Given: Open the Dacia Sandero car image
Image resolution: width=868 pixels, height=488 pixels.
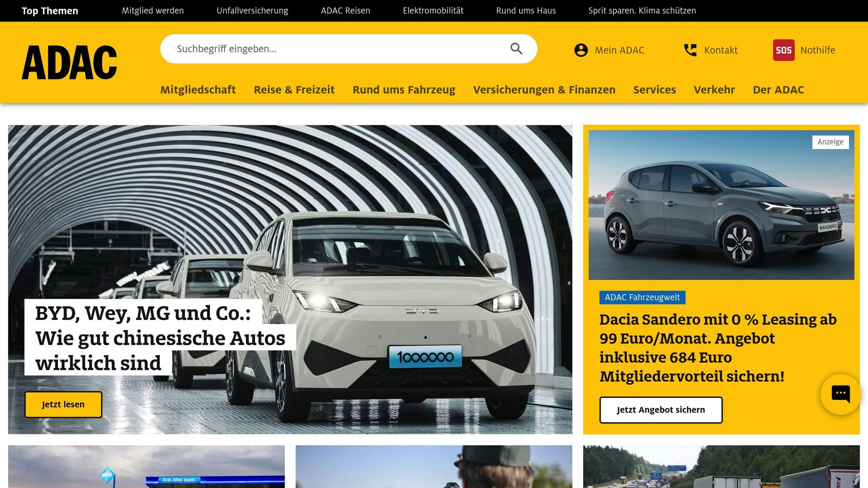Looking at the screenshot, I should (x=721, y=205).
